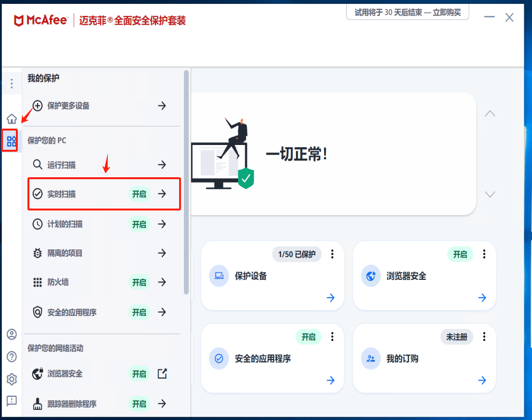Screen dimensions: 532x420
Task: Click the people icon on 我的订购 card
Action: 371,358
